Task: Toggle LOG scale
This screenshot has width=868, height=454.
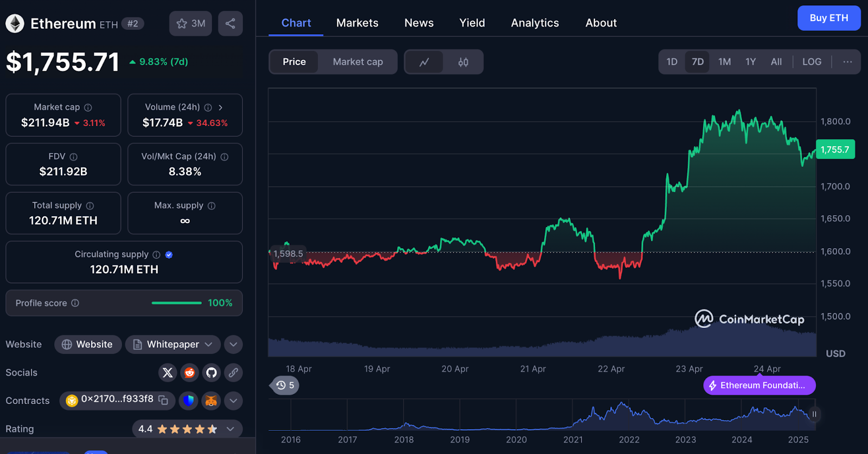Action: (x=812, y=62)
